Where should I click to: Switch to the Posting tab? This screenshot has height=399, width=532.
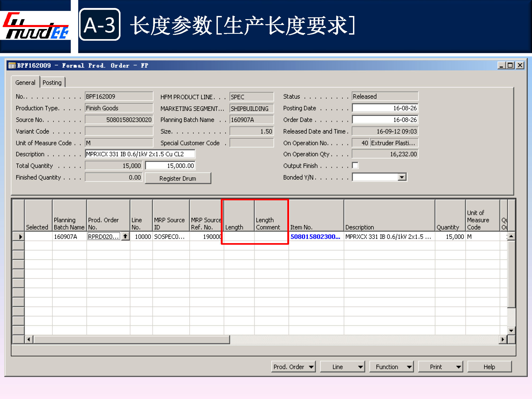[52, 82]
